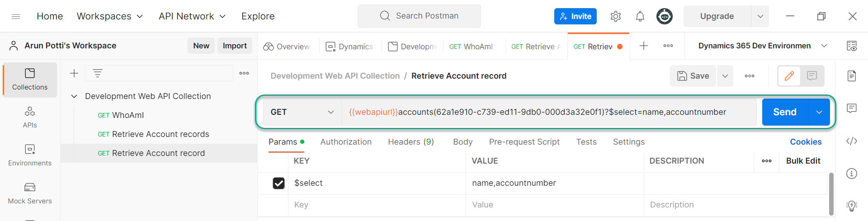Click the Send button
The image size is (868, 221).
(785, 112)
